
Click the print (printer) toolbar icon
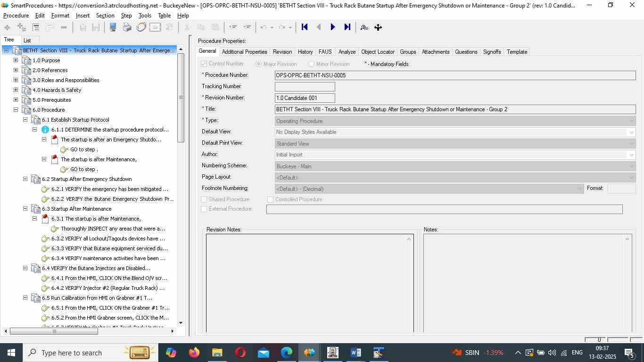127,27
